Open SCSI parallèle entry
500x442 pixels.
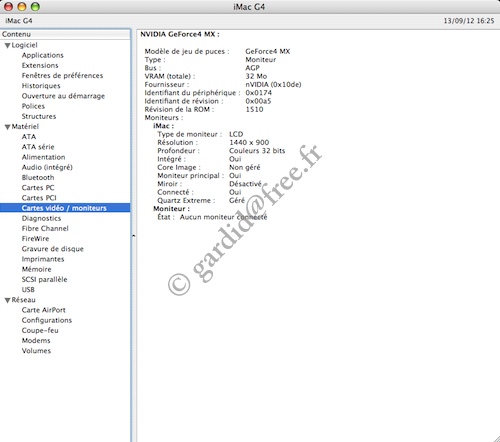tap(44, 279)
